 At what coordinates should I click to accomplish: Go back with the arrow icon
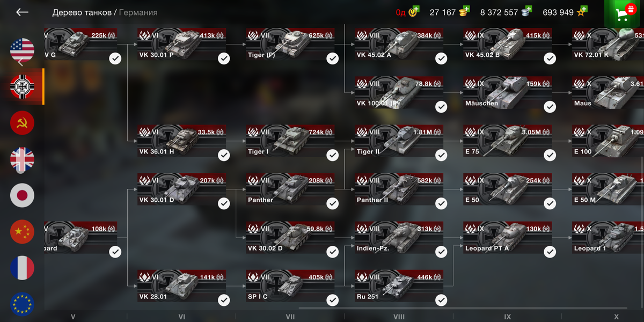point(22,12)
